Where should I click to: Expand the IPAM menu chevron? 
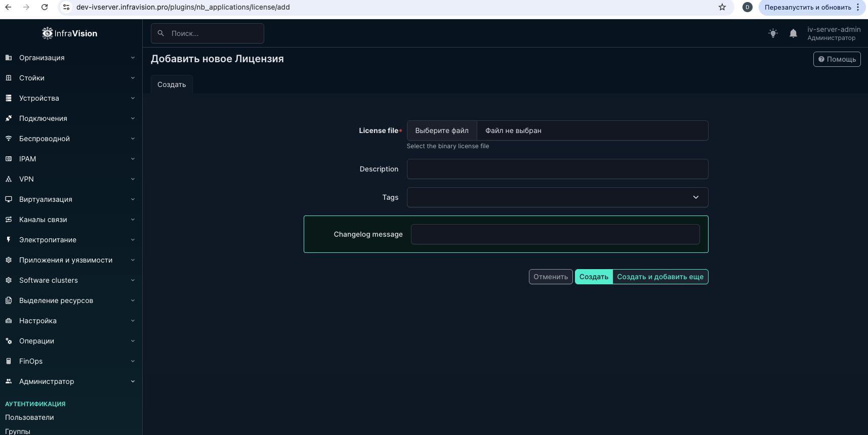coord(133,159)
